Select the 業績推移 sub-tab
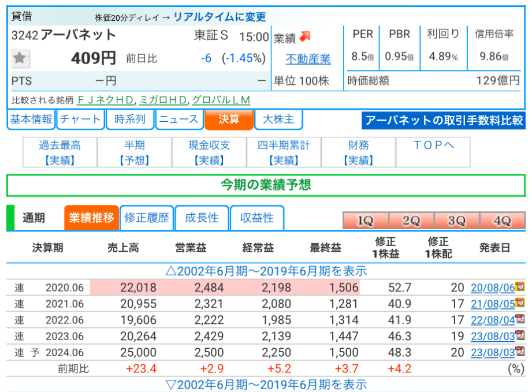The width and height of the screenshot is (532, 392). [92, 218]
